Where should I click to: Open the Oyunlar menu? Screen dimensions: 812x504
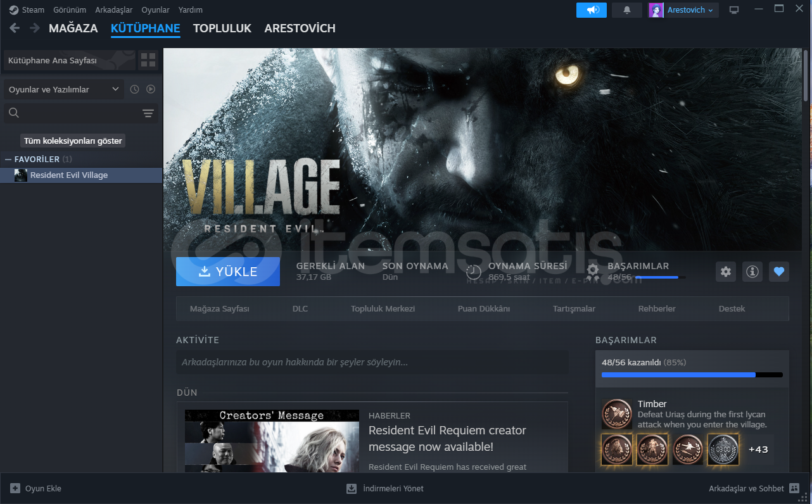(155, 10)
